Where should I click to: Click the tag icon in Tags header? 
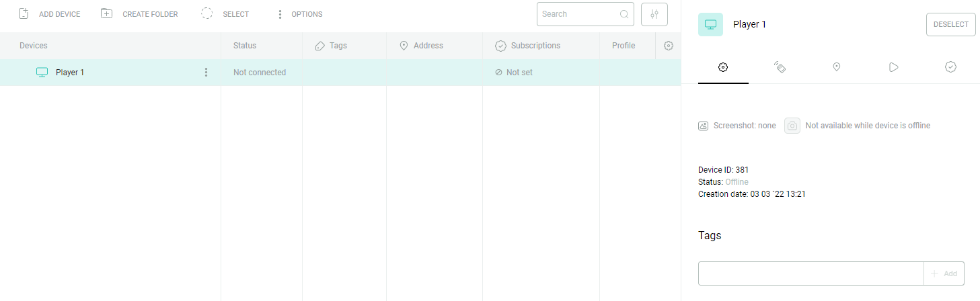[x=320, y=46]
